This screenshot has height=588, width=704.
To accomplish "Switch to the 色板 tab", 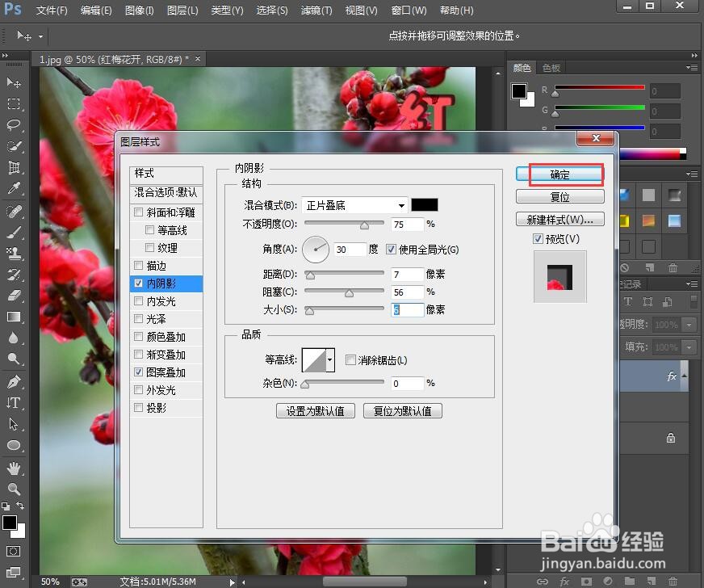I will pos(551,68).
